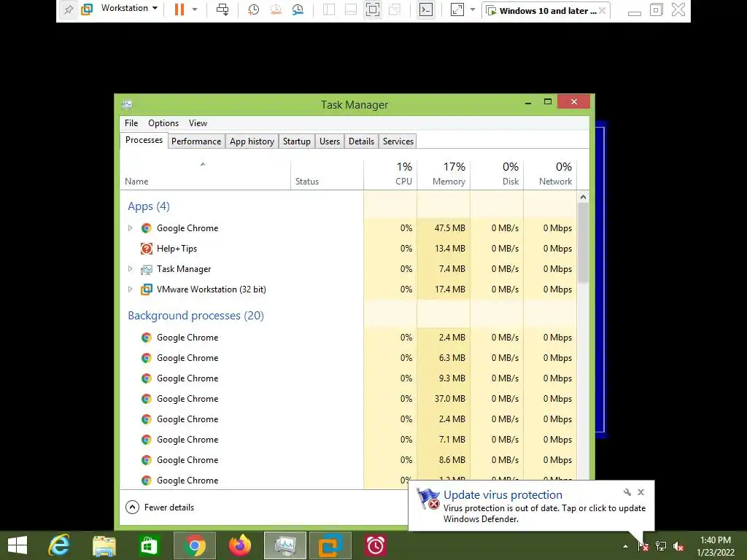The width and height of the screenshot is (747, 560).
Task: Open the power options dropdown arrow beside pause
Action: [194, 9]
